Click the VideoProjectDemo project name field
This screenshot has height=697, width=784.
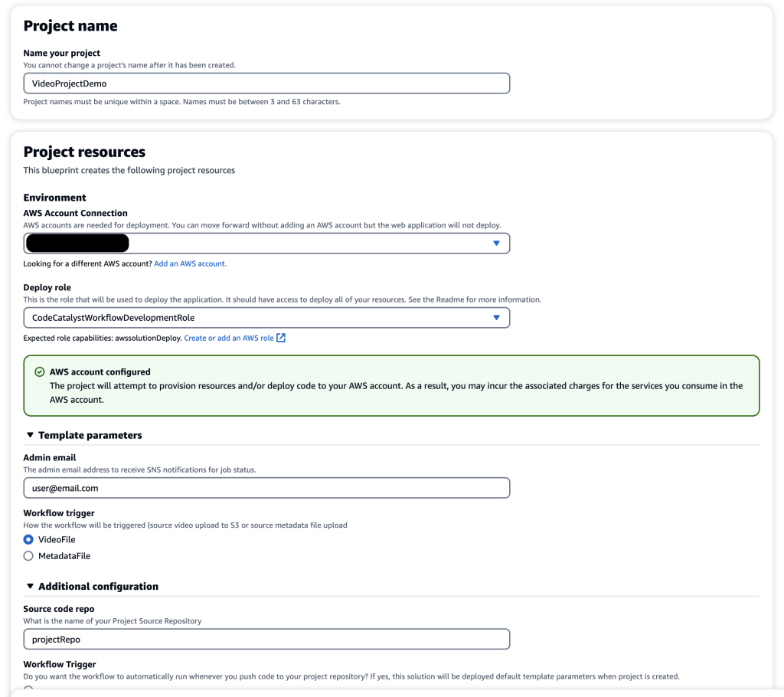pyautogui.click(x=266, y=83)
